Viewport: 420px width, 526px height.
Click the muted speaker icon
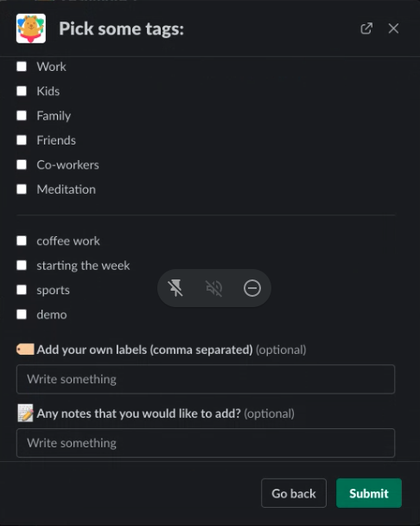[213, 288]
